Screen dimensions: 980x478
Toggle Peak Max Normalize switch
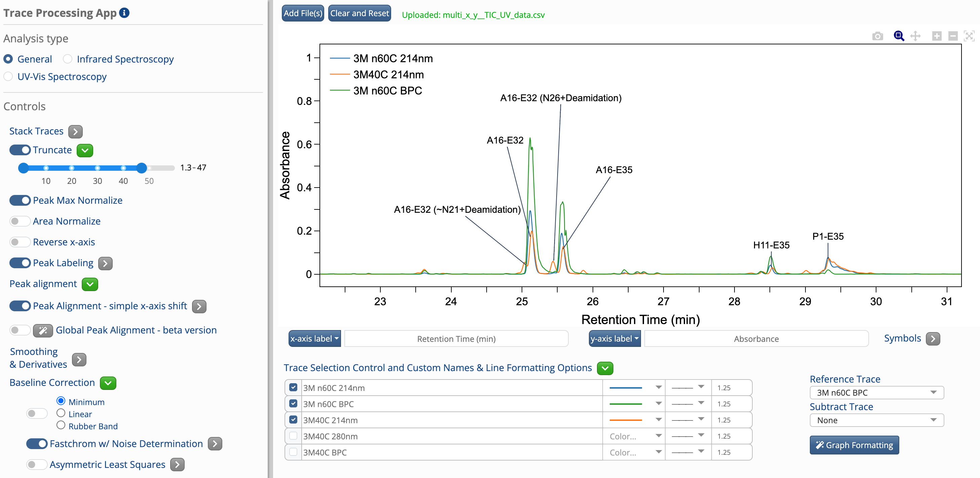20,200
